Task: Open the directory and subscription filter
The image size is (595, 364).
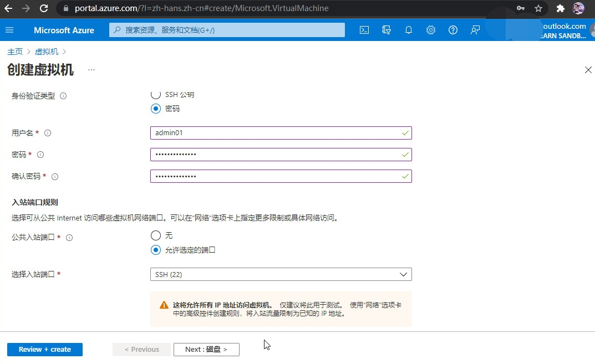Action: pos(387,30)
